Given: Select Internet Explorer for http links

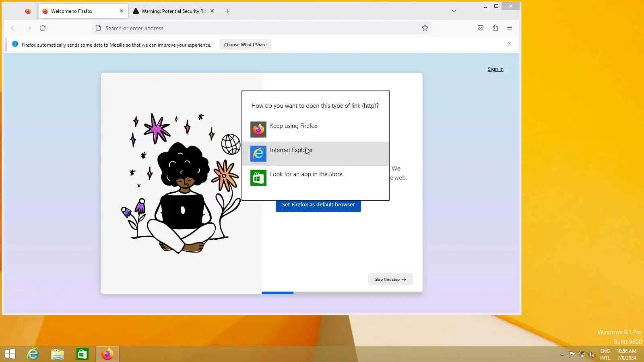Looking at the screenshot, I should [x=316, y=154].
